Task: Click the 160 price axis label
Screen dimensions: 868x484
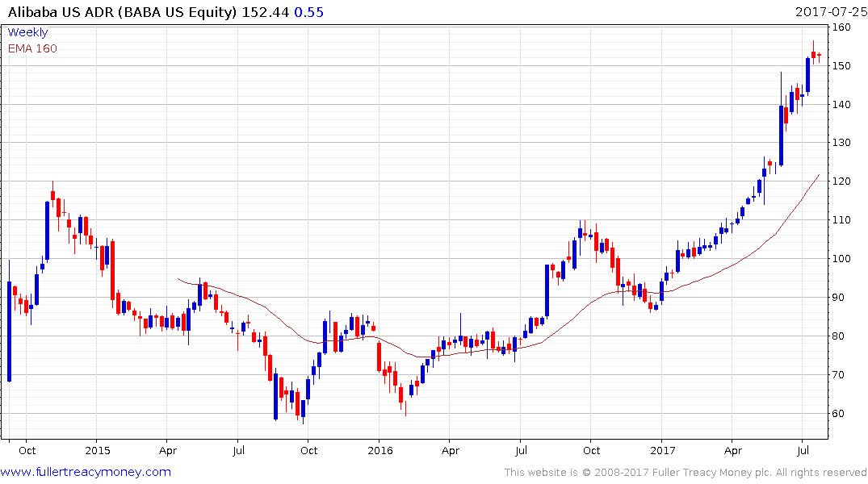Action: pos(841,27)
